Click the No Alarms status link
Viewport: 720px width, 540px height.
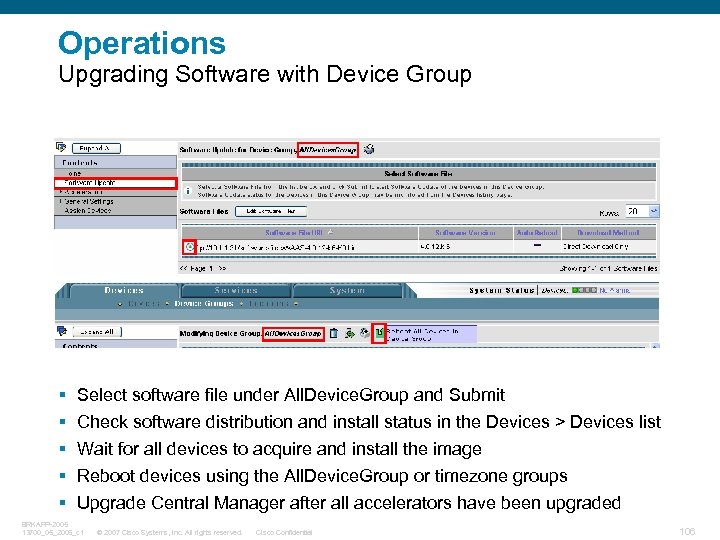(x=614, y=290)
